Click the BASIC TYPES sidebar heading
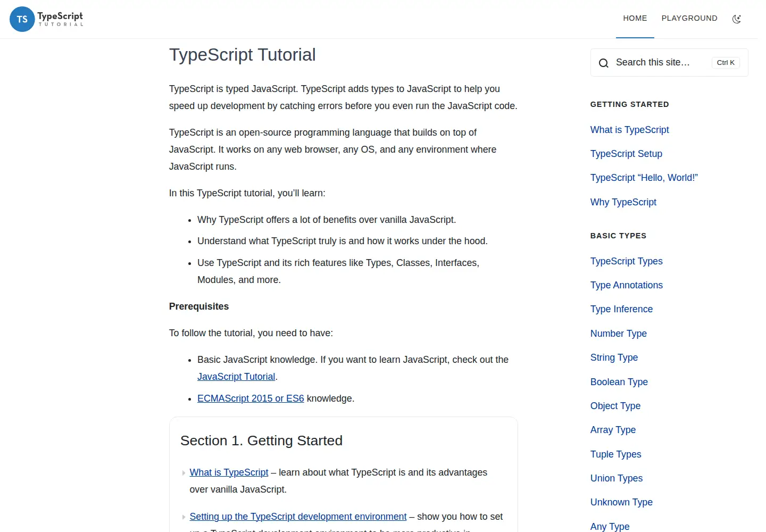 click(618, 236)
